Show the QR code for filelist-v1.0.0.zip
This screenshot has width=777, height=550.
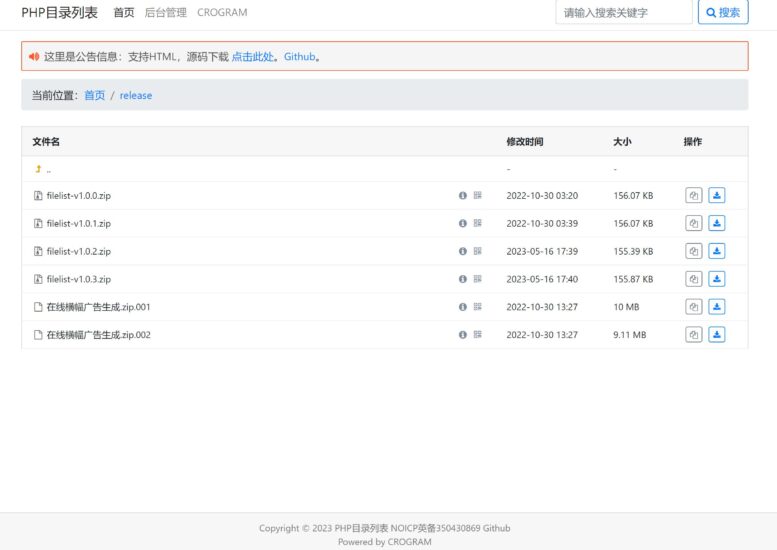478,196
